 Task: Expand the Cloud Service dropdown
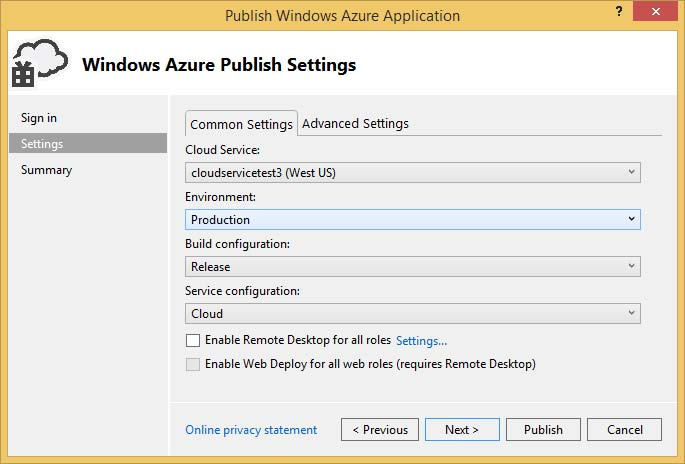pyautogui.click(x=413, y=173)
